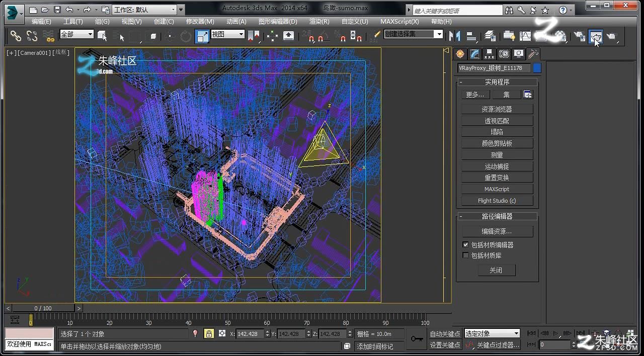Enable the 包括材质库 checkbox

tap(465, 255)
